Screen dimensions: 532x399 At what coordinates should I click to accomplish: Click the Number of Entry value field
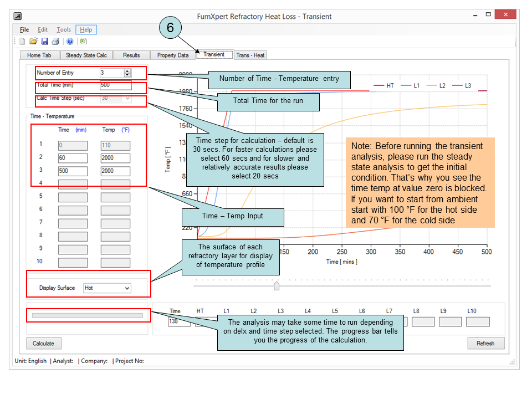tap(112, 73)
